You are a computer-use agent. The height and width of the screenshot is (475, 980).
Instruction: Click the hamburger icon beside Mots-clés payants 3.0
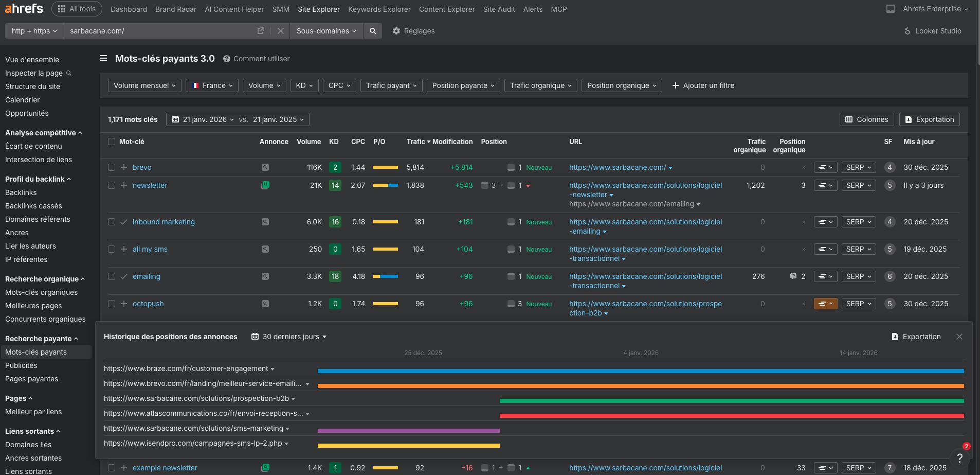pos(104,58)
